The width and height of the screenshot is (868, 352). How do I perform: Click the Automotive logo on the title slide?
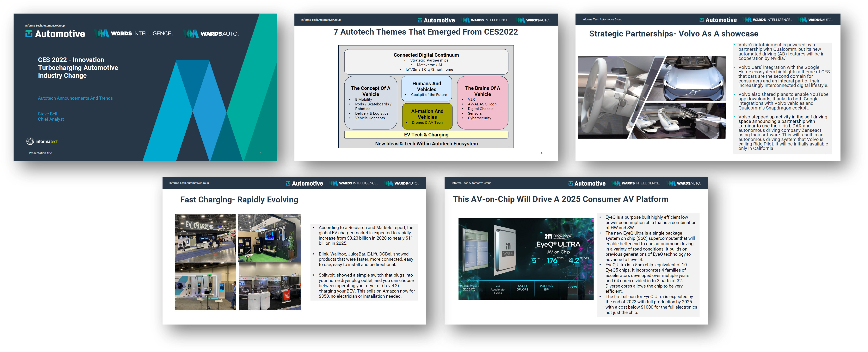click(55, 34)
